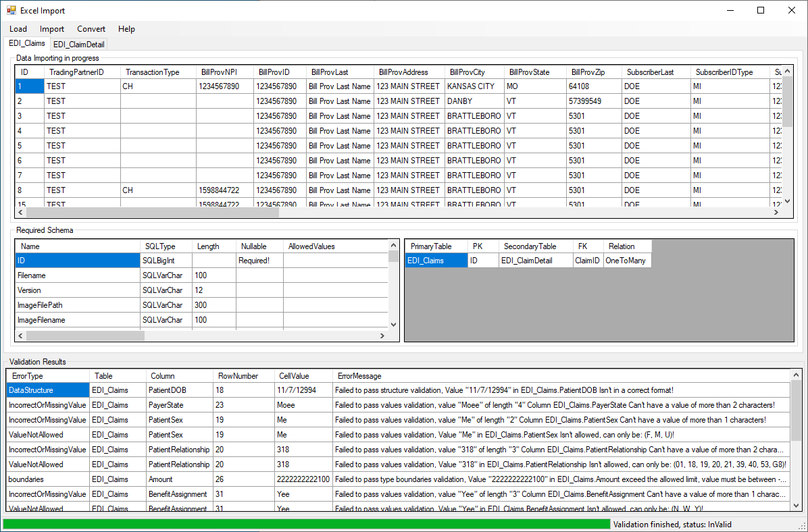Click horizontal scrollbar thumb of data grid
The image size is (808, 532).
(x=153, y=212)
